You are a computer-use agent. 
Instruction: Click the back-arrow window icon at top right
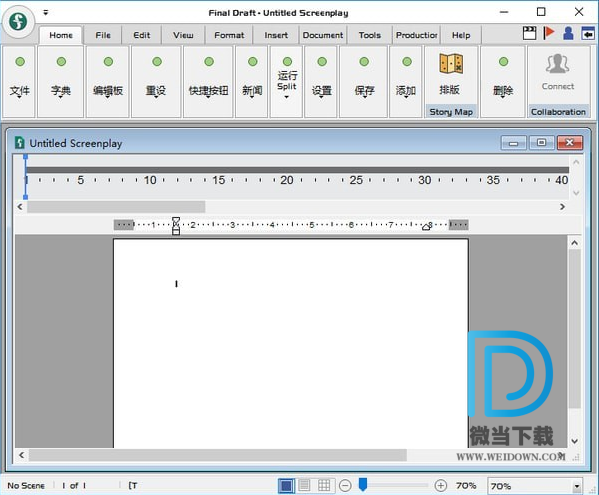click(588, 34)
